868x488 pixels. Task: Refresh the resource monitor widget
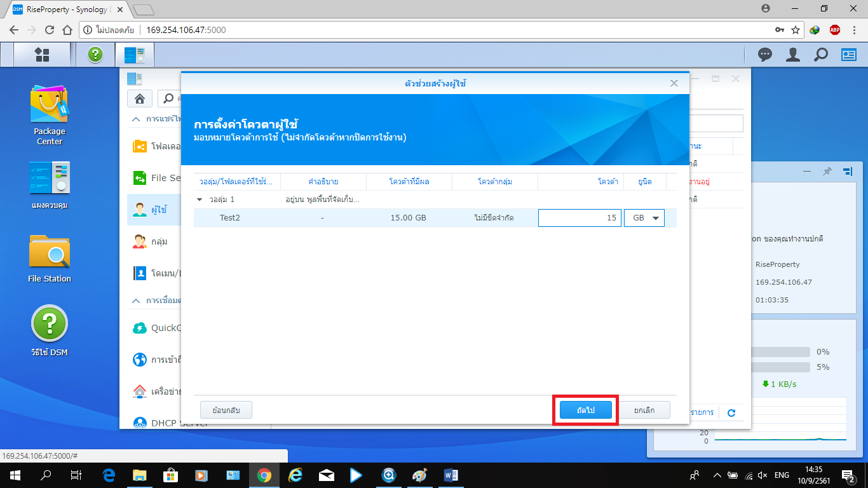tap(731, 413)
